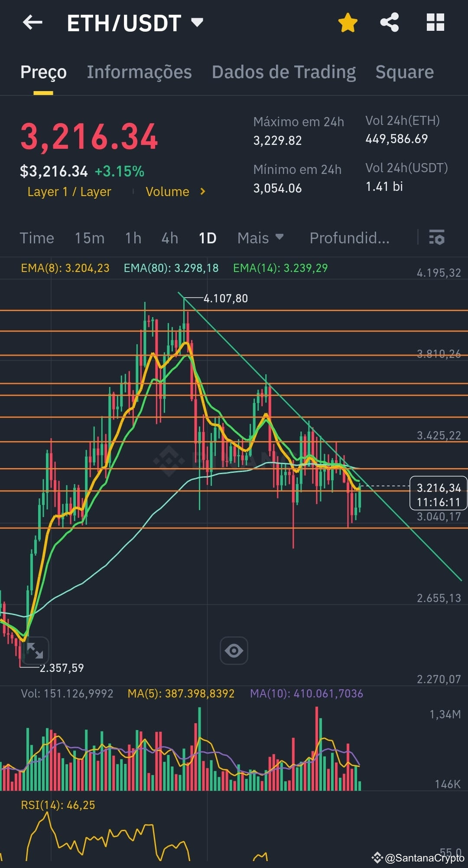
Task: Tap the share icon
Action: [390, 23]
